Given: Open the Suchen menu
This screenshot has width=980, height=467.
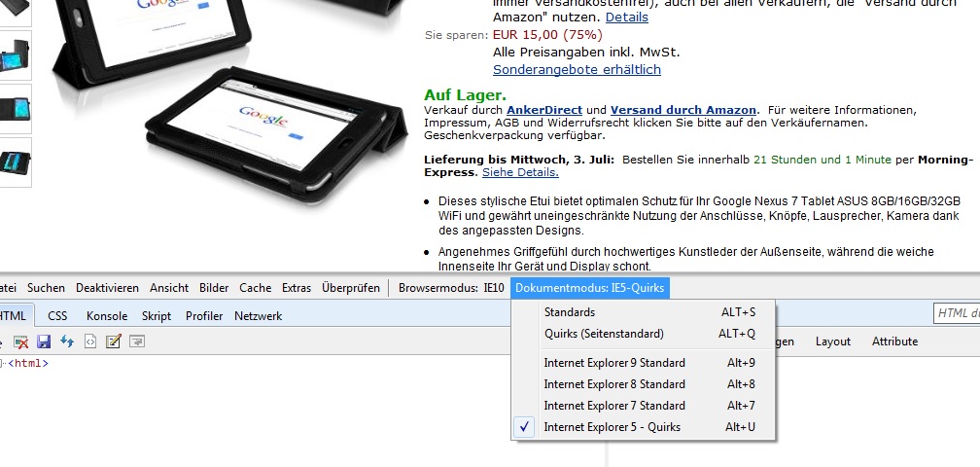Looking at the screenshot, I should click(x=47, y=288).
